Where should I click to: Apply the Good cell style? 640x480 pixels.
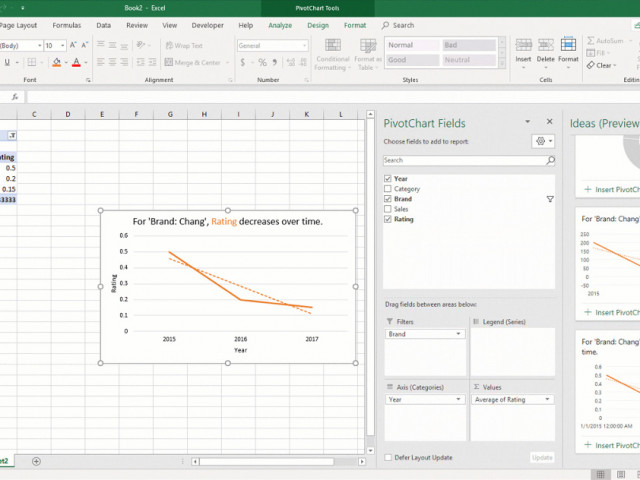click(412, 60)
